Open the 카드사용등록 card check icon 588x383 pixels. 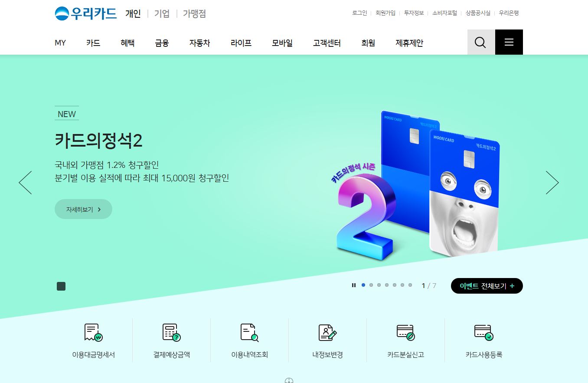click(483, 333)
